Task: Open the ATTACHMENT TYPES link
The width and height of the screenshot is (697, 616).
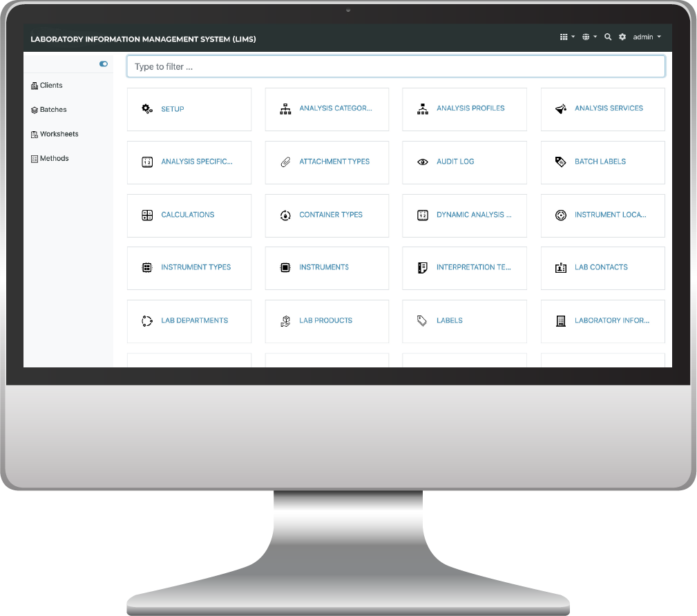Action: 334,162
